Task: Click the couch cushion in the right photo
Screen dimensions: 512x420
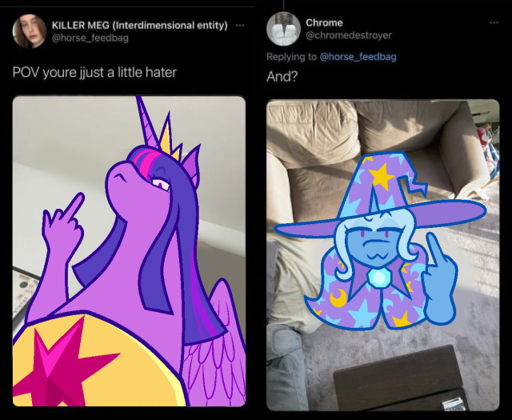Action: tap(313, 132)
